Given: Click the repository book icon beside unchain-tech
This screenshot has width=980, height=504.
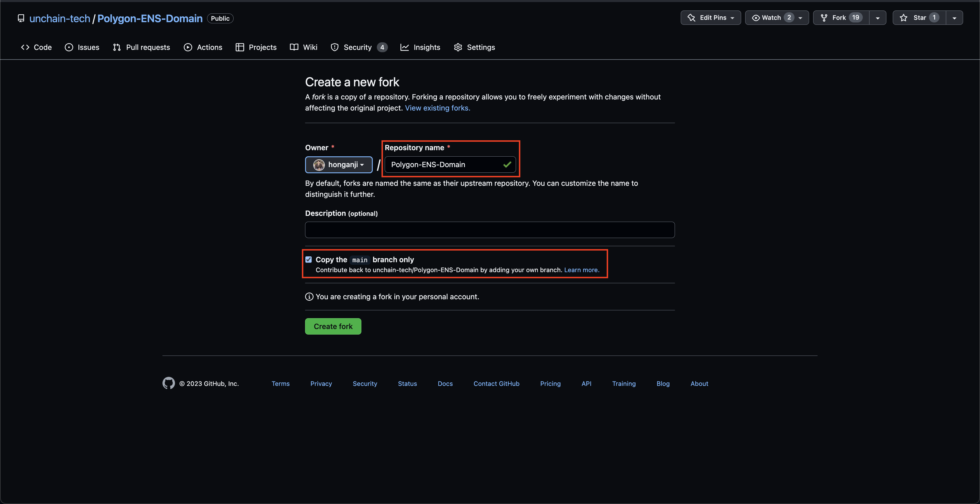Looking at the screenshot, I should click(21, 18).
